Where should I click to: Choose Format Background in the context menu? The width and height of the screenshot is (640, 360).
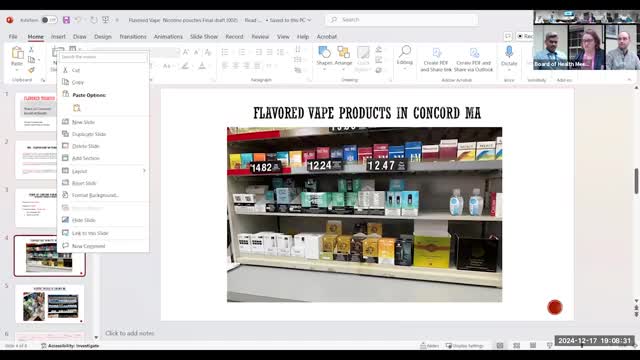click(103, 195)
